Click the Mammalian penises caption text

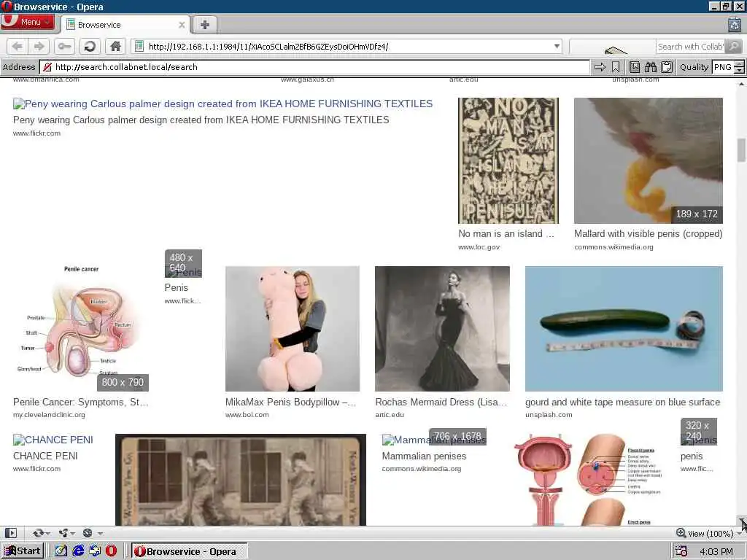click(424, 456)
